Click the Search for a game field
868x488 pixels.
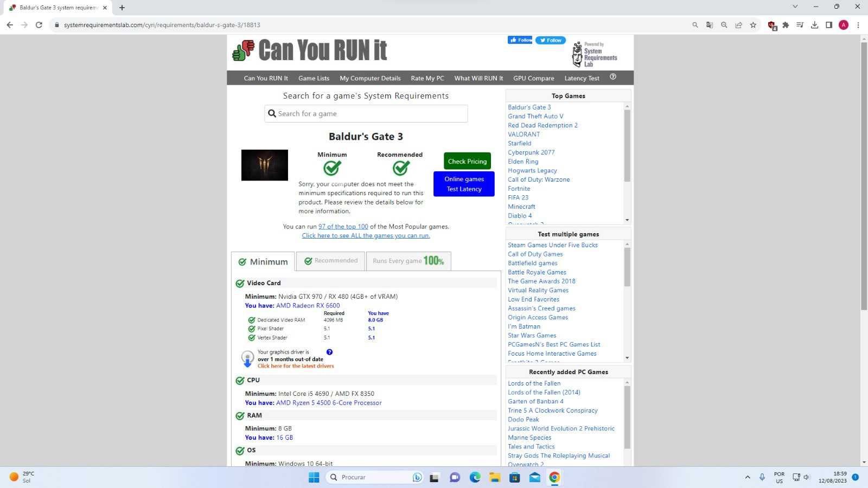(x=366, y=113)
